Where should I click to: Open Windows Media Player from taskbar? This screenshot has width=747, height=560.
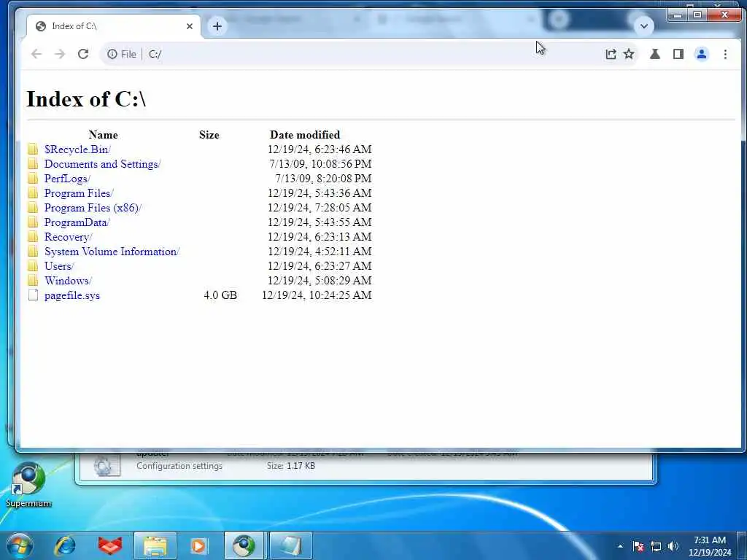pos(198,545)
